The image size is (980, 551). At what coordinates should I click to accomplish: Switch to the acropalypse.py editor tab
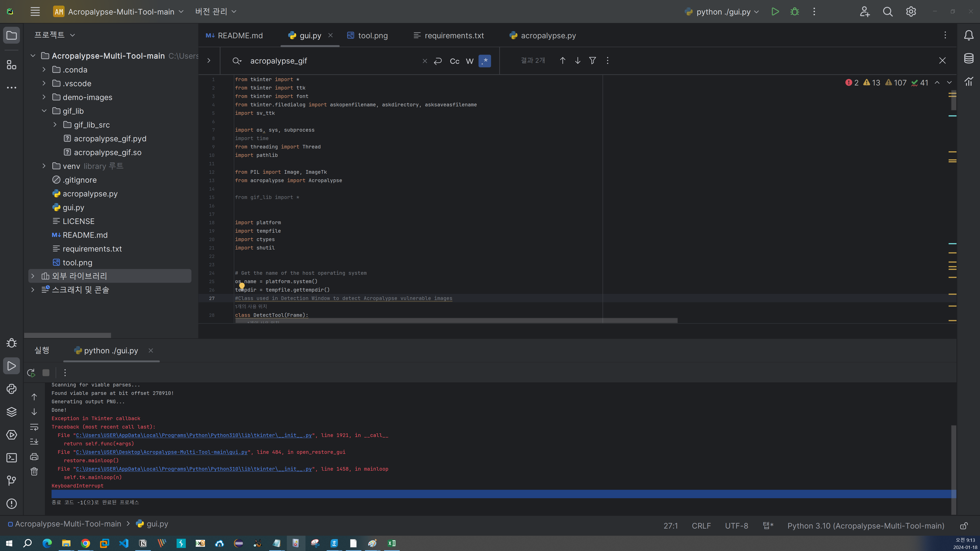pos(548,35)
